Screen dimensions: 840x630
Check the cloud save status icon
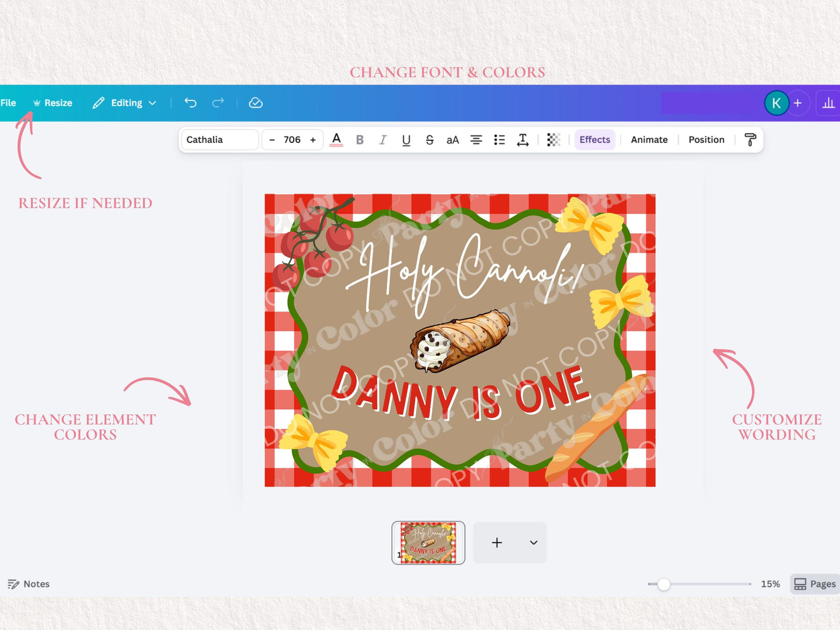point(256,103)
